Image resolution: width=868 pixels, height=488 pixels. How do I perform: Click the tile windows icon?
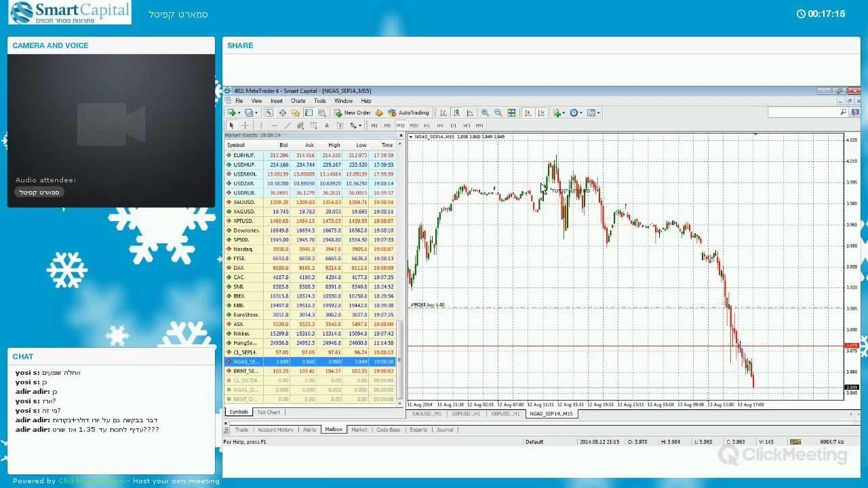tap(512, 113)
